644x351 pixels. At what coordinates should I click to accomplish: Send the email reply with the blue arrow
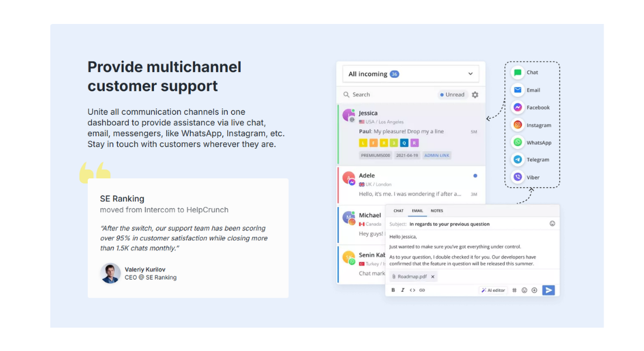click(549, 290)
